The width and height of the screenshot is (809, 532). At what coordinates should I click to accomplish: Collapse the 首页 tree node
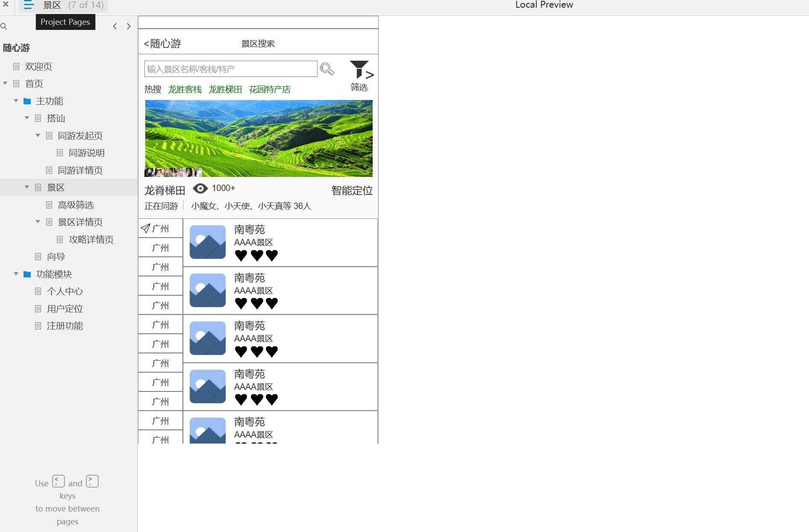coord(6,83)
